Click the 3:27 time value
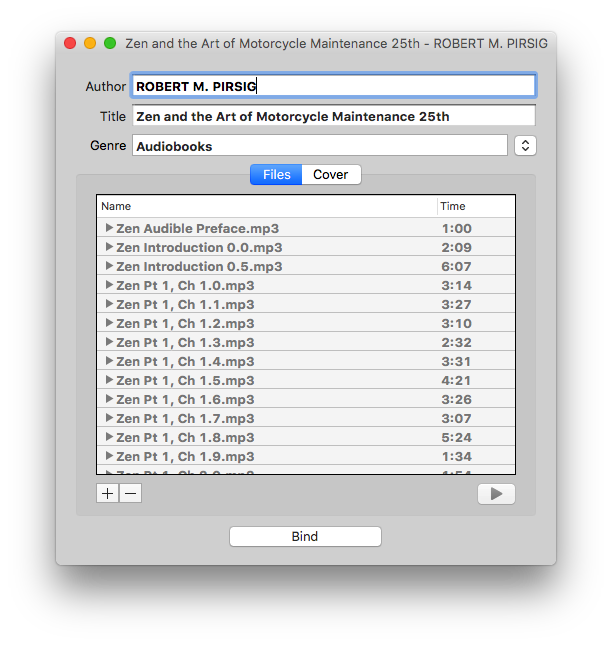Image resolution: width=612 pixels, height=645 pixels. click(x=457, y=304)
